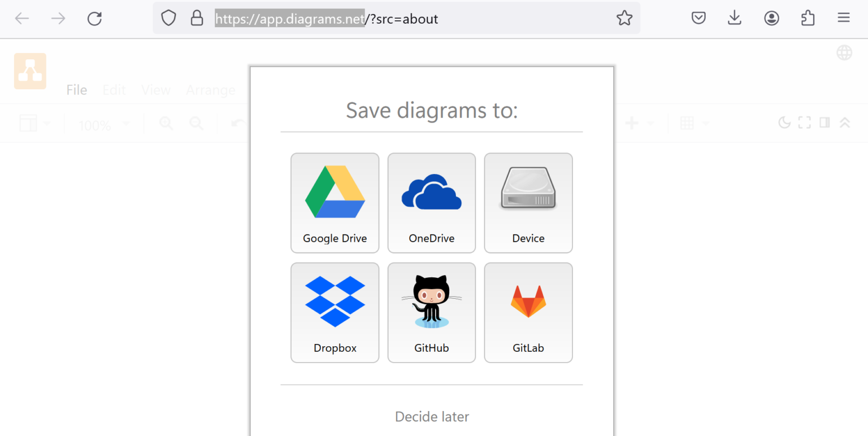Enter fullscreen mode using the fullscreen icon
Image resolution: width=868 pixels, height=436 pixels.
[804, 122]
